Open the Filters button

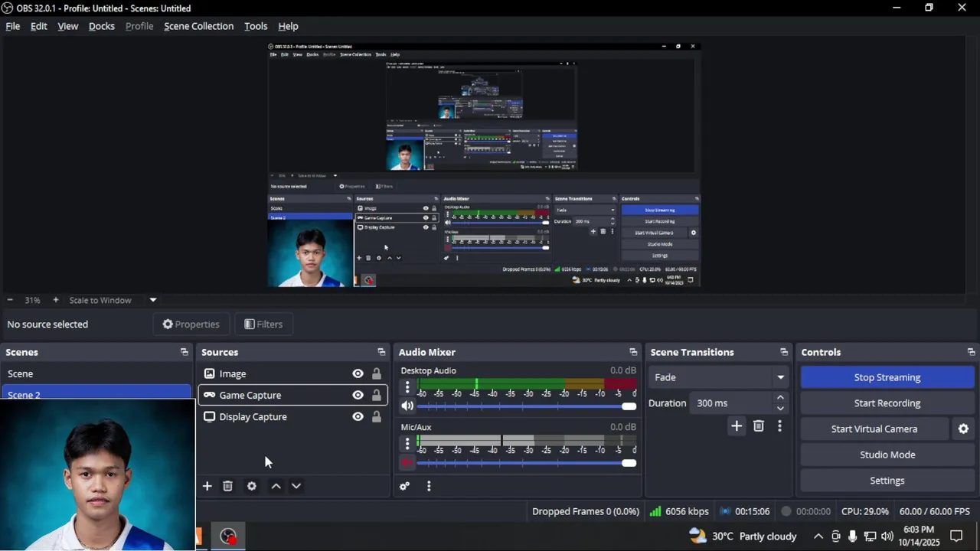263,324
